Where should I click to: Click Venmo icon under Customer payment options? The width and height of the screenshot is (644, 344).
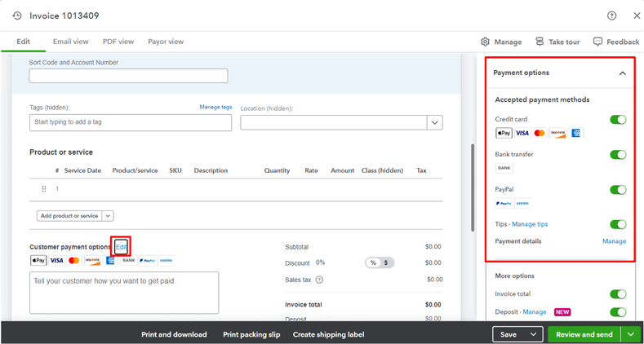(x=166, y=260)
